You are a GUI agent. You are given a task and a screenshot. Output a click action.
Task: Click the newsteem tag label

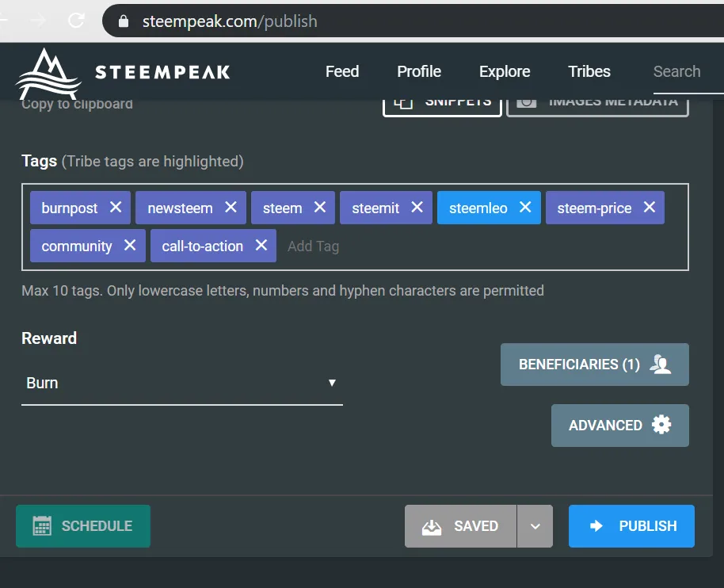[x=180, y=208]
